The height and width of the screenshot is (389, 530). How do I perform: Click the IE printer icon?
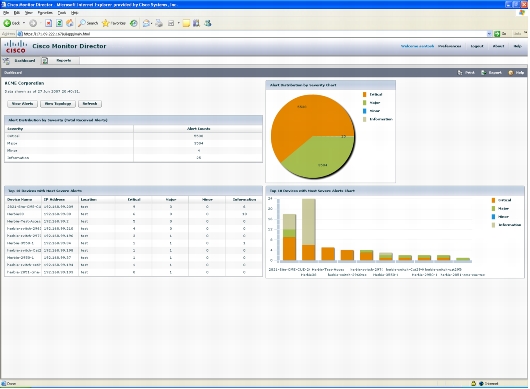[x=159, y=23]
